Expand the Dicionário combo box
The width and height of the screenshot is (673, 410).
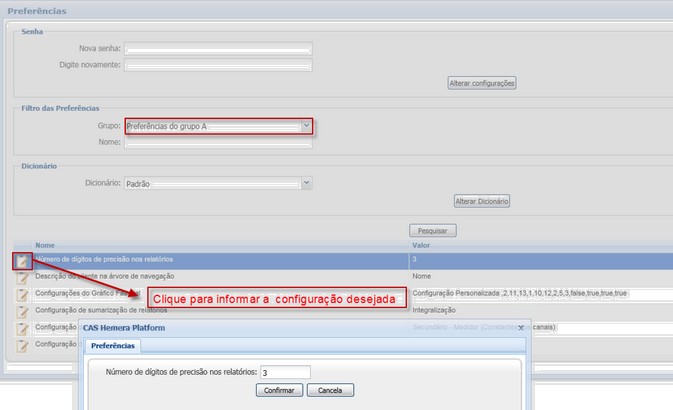click(x=306, y=184)
